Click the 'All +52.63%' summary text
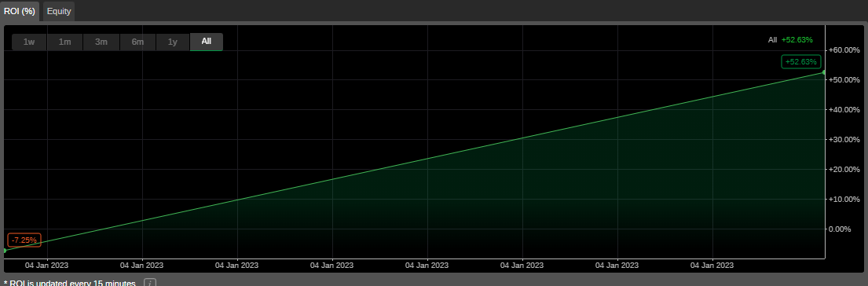The width and height of the screenshot is (868, 286). pos(790,39)
